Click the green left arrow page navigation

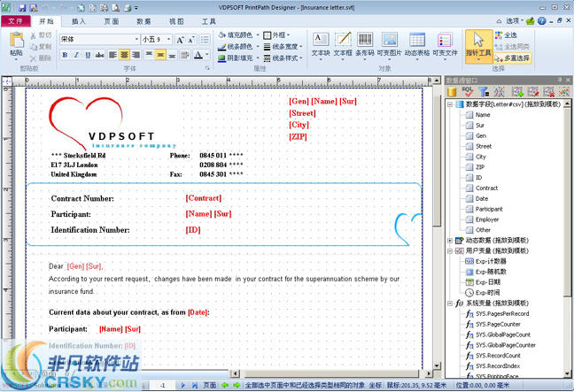tap(225, 385)
